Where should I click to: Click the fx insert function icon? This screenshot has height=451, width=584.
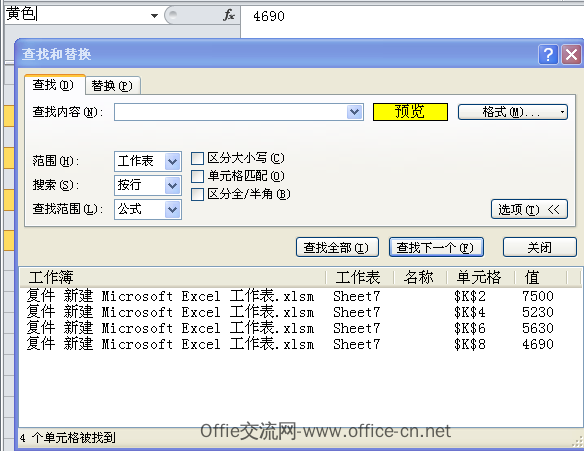coord(229,15)
